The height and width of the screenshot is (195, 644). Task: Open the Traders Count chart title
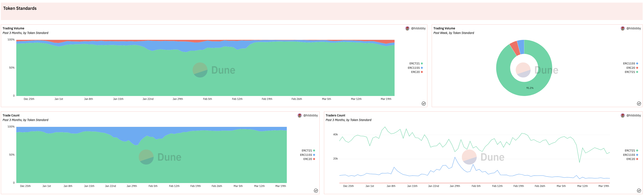335,115
